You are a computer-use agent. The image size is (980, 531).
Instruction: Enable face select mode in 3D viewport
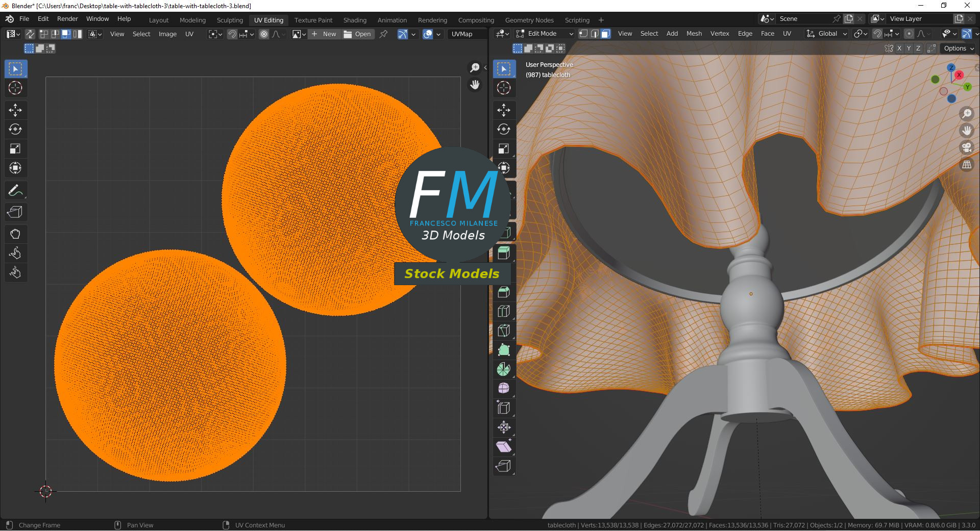pyautogui.click(x=605, y=34)
